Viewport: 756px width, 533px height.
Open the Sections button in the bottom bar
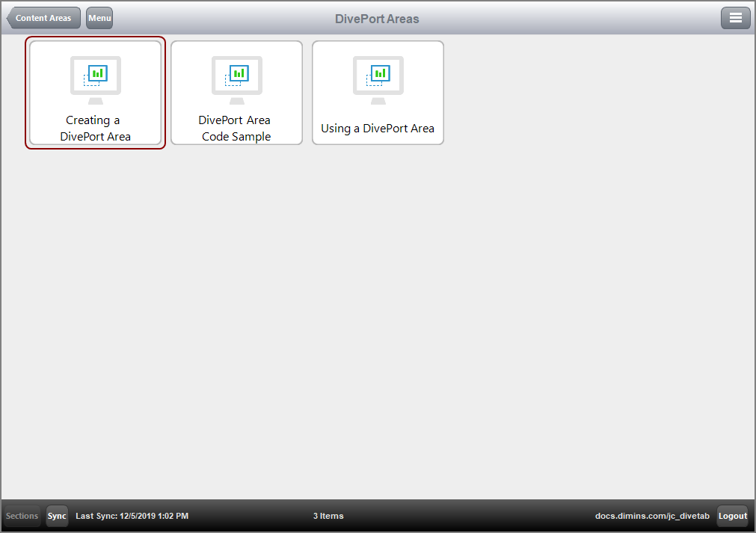click(22, 516)
